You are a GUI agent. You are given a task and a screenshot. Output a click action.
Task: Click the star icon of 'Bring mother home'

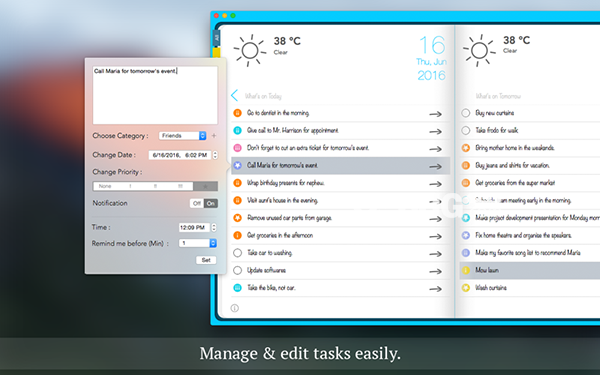point(466,148)
